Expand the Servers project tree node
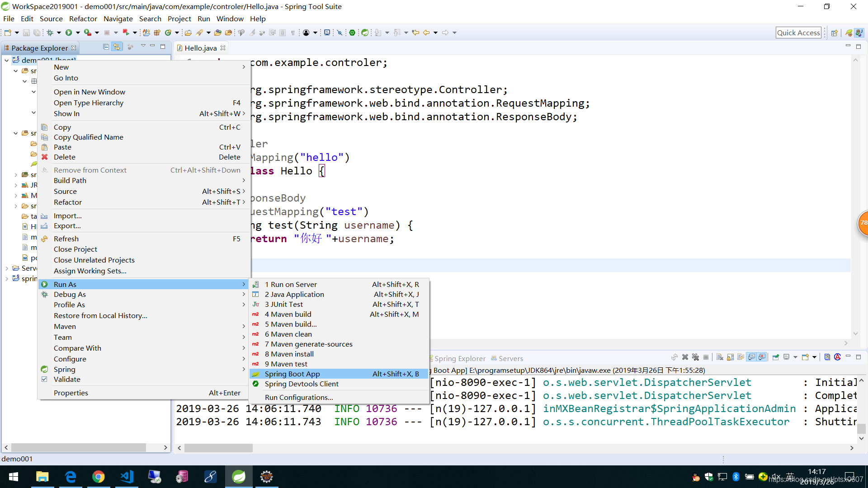 (x=7, y=268)
